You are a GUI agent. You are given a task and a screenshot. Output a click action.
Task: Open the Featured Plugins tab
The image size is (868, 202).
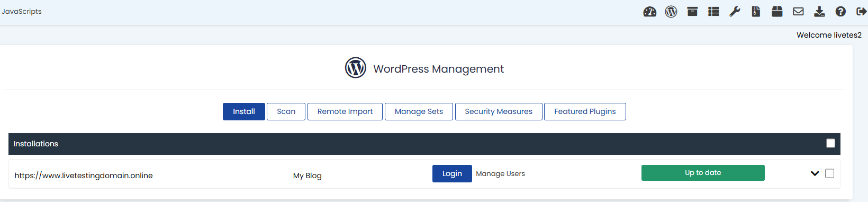(x=585, y=111)
